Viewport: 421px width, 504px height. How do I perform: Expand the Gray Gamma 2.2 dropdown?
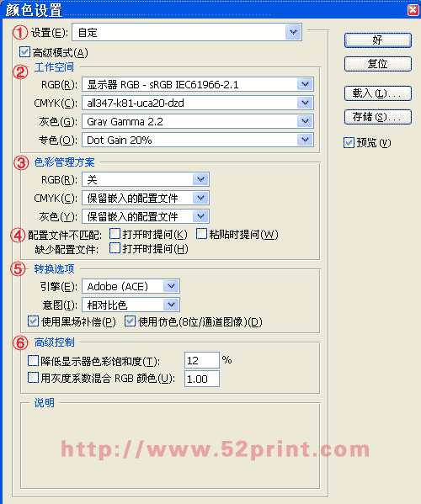198,121
